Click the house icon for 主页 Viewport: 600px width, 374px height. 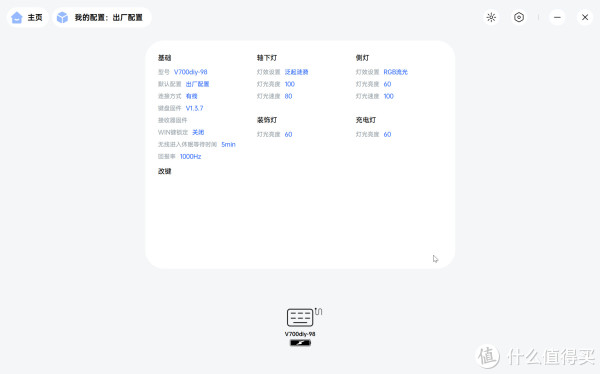(x=16, y=18)
